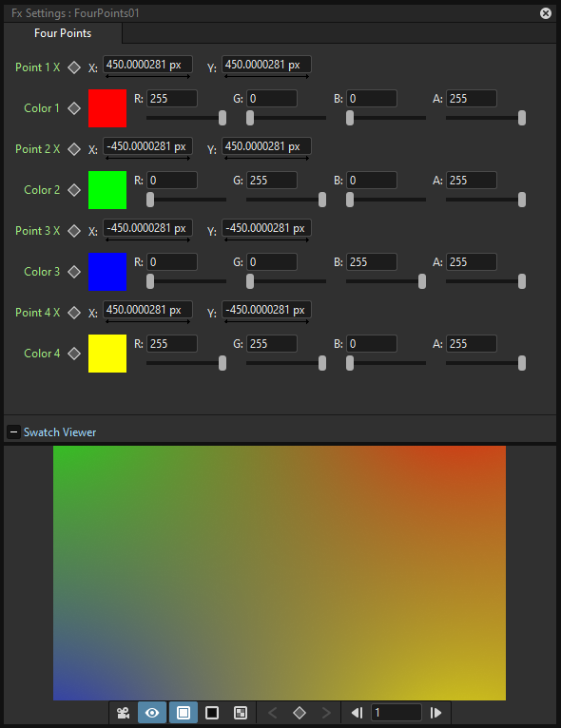Click the Point 1 X label
The height and width of the screenshot is (728, 561).
point(38,67)
